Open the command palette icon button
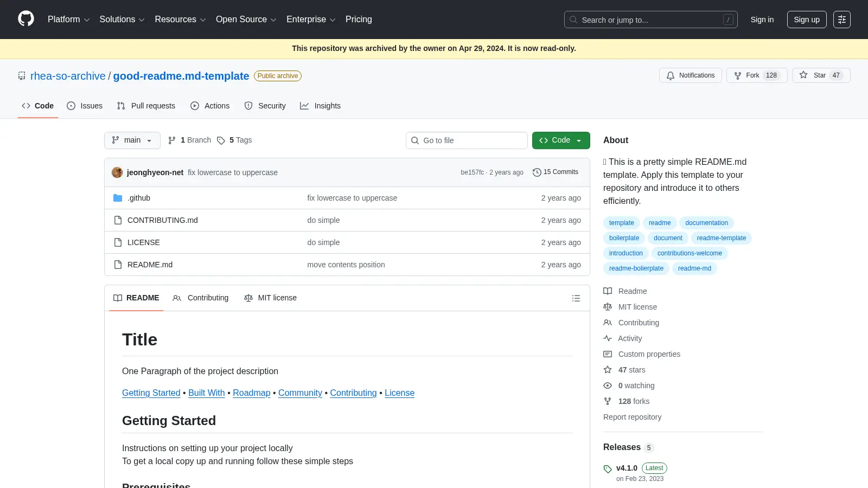Image resolution: width=868 pixels, height=488 pixels. [841, 20]
